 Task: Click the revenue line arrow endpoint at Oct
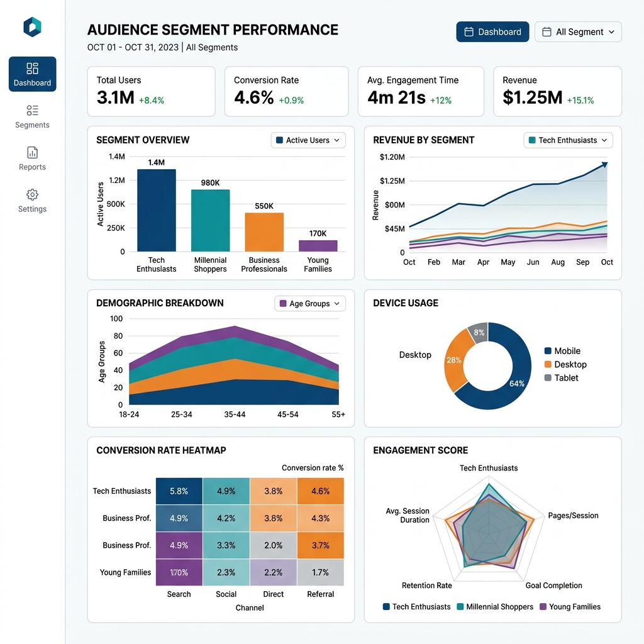pos(604,164)
